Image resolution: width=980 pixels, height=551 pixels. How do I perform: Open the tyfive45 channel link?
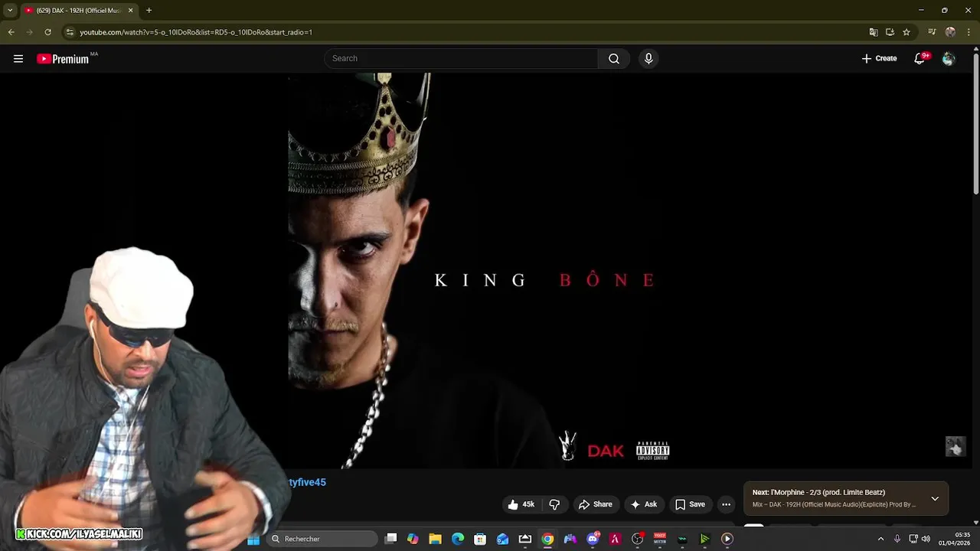tap(307, 482)
